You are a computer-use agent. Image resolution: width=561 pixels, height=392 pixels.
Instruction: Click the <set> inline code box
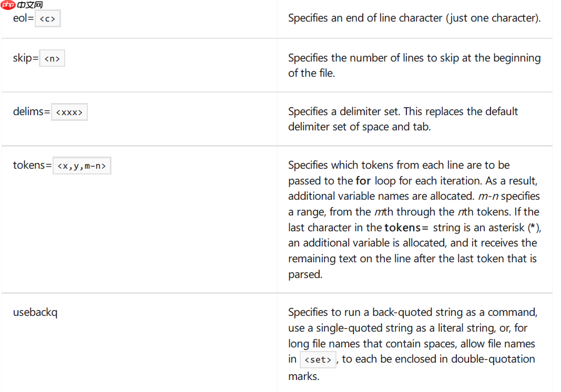(318, 359)
